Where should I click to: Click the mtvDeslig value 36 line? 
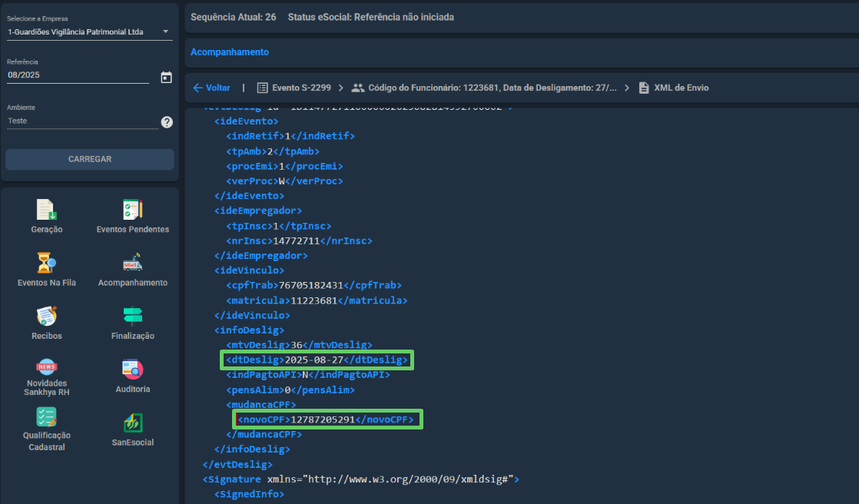click(299, 345)
